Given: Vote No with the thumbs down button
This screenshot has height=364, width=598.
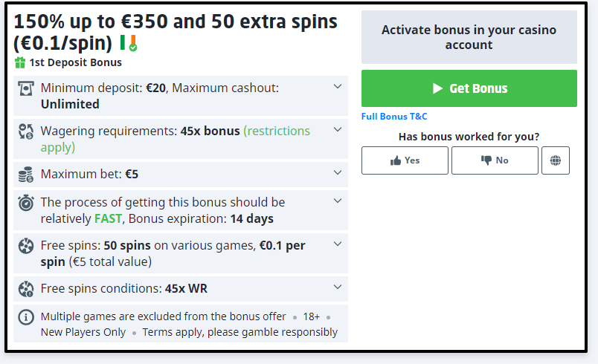Looking at the screenshot, I should click(495, 160).
